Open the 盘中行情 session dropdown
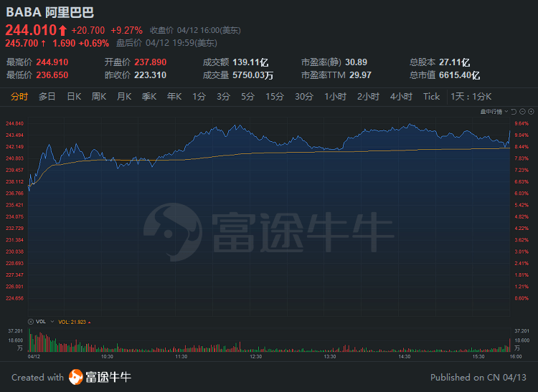538x392 pixels. pos(494,112)
